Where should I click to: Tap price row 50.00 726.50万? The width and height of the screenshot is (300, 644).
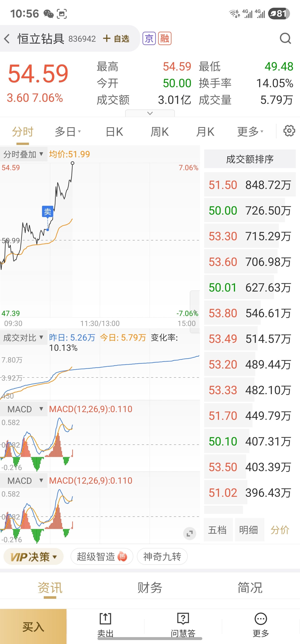coord(250,210)
